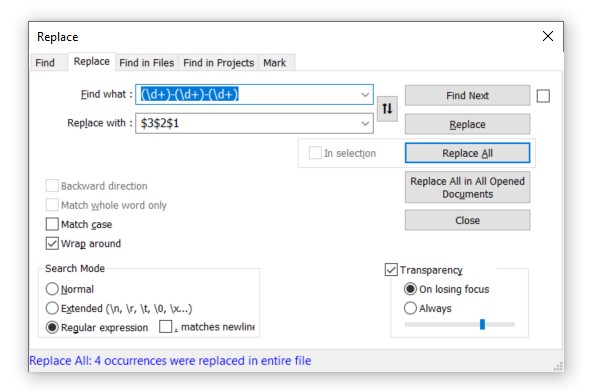Image resolution: width=597 pixels, height=392 pixels.
Task: Open the Find in Files tab
Action: [147, 62]
